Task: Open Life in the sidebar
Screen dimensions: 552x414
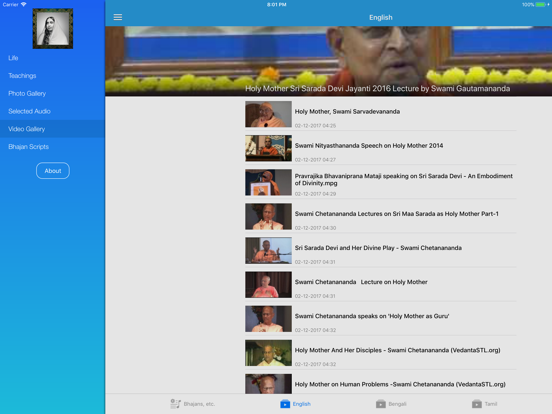Action: pos(52,58)
